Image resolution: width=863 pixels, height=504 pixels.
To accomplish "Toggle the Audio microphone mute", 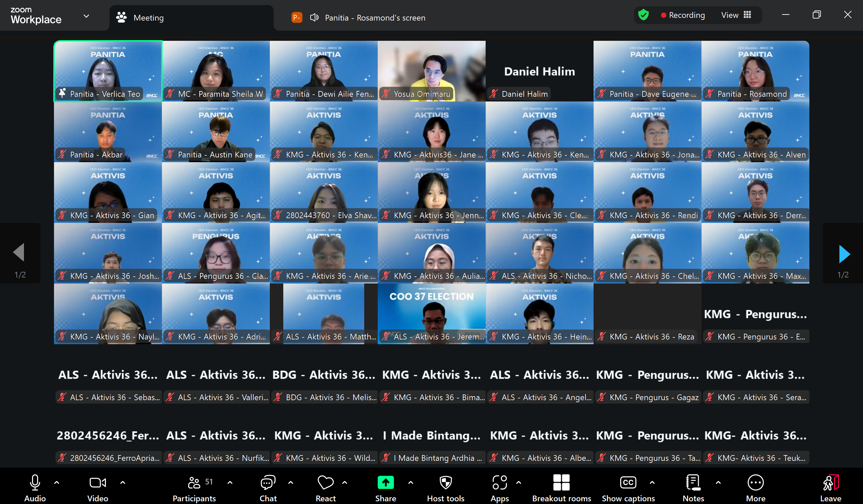I will coord(35,483).
